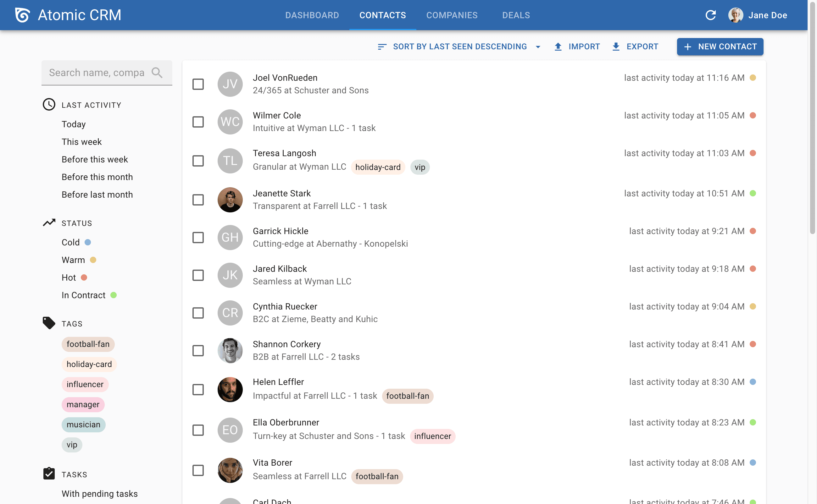This screenshot has width=817, height=504.
Task: Open the Contacts navigation tab
Action: point(382,15)
